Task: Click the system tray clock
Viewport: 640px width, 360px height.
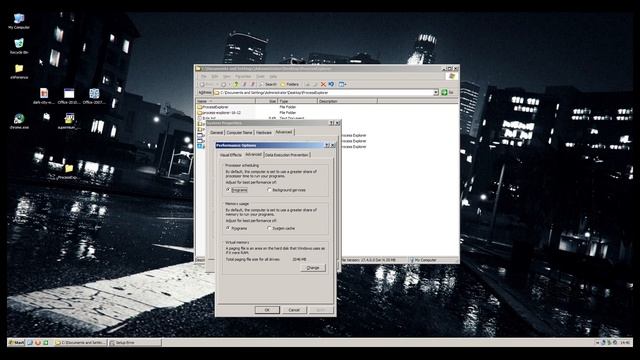Action: 625,342
